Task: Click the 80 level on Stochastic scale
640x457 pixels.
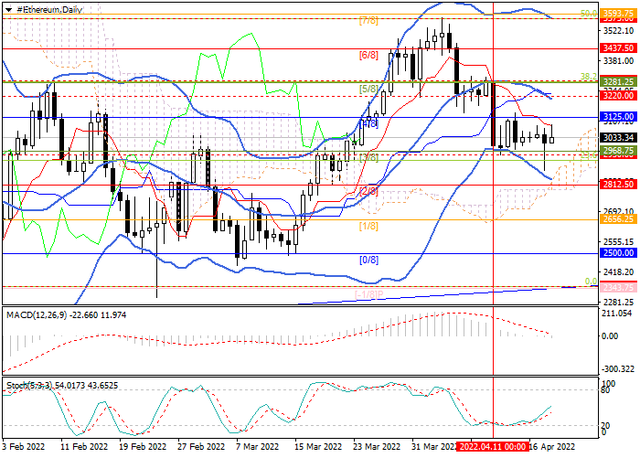Action: pyautogui.click(x=606, y=390)
